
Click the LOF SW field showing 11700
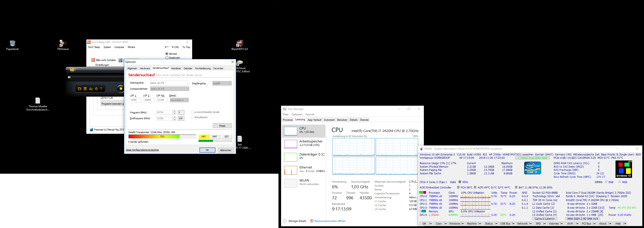[x=162, y=100]
